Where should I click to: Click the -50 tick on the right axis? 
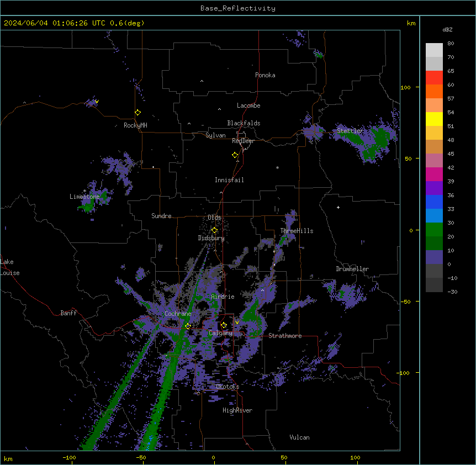[x=405, y=302]
